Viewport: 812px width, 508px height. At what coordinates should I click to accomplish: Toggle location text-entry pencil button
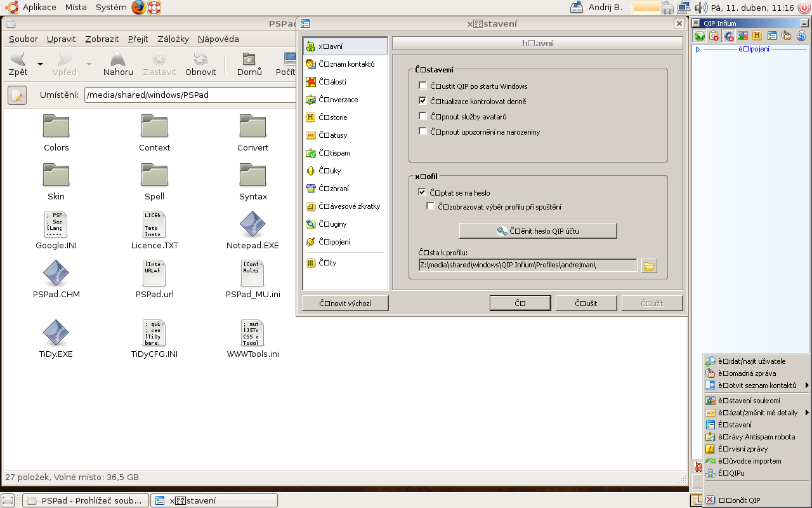click(x=17, y=95)
